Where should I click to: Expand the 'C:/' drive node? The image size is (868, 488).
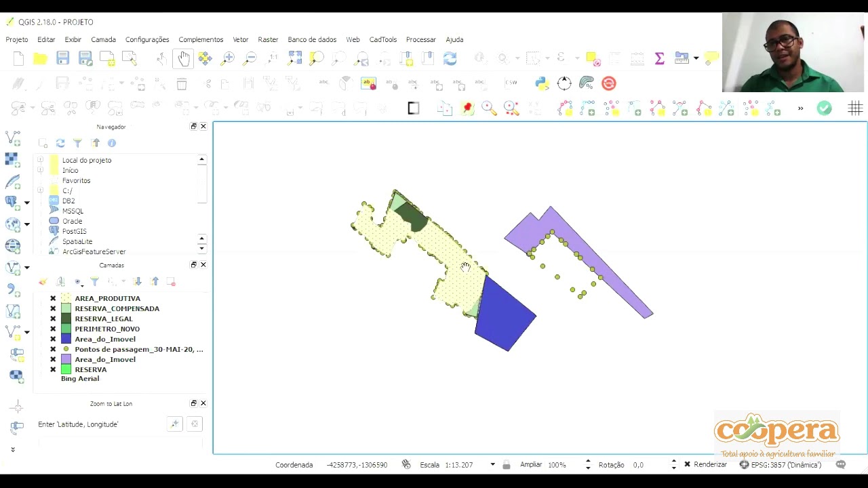(x=40, y=190)
